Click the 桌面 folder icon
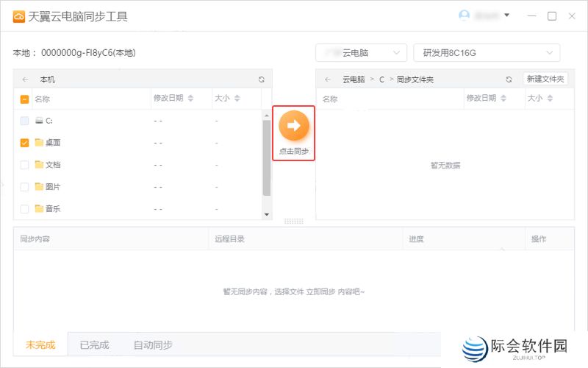The height and width of the screenshot is (368, 588). coord(39,142)
